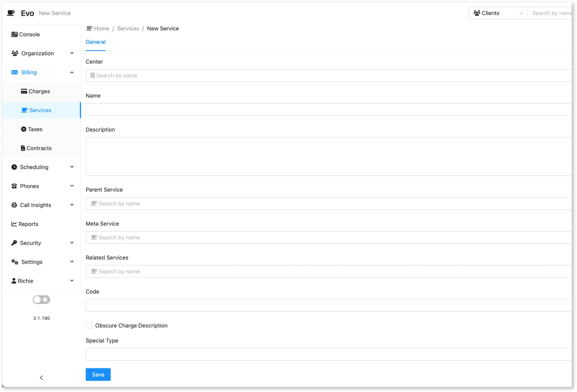Expand the Call Insights menu chevron
Image resolution: width=577 pixels, height=392 pixels.
(x=72, y=205)
